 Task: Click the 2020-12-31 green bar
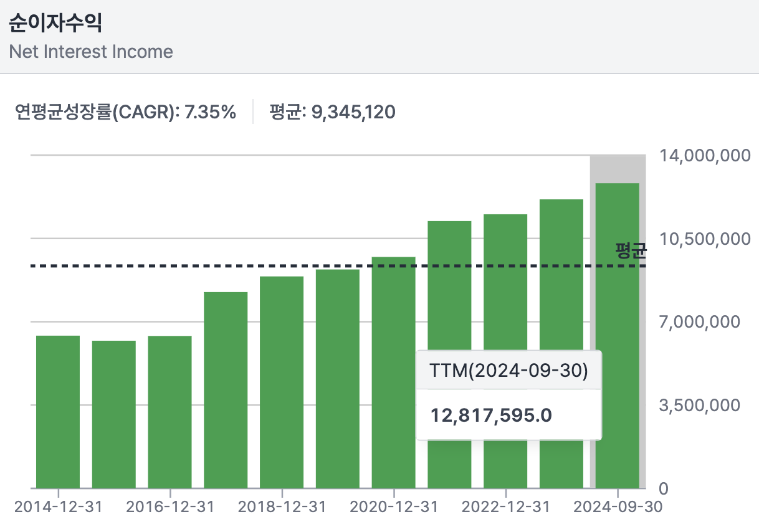point(393,372)
